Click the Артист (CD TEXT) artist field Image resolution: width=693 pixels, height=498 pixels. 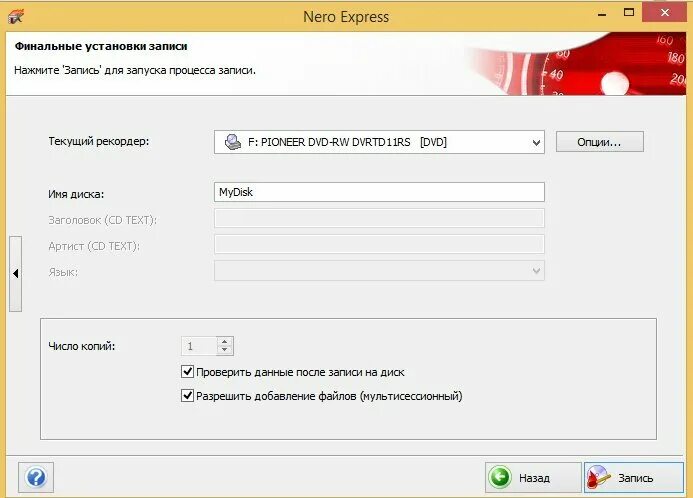[x=379, y=244]
